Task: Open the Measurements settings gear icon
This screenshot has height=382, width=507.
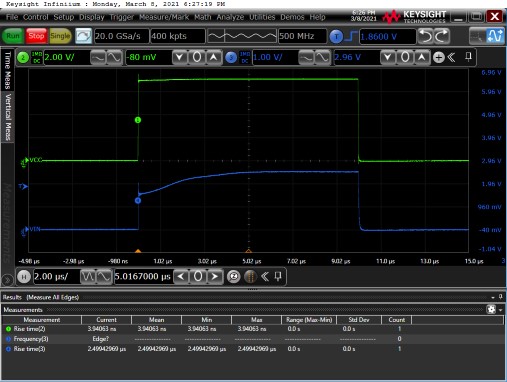Action: tap(491, 309)
